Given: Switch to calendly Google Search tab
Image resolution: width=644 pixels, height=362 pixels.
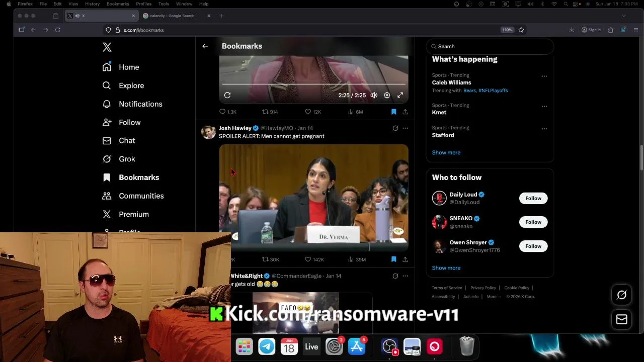Looking at the screenshot, I should [x=176, y=16].
